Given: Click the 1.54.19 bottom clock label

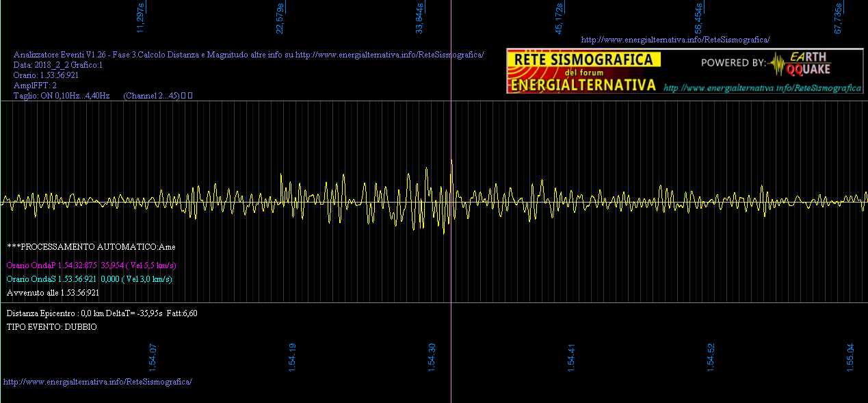Looking at the screenshot, I should click(292, 358).
